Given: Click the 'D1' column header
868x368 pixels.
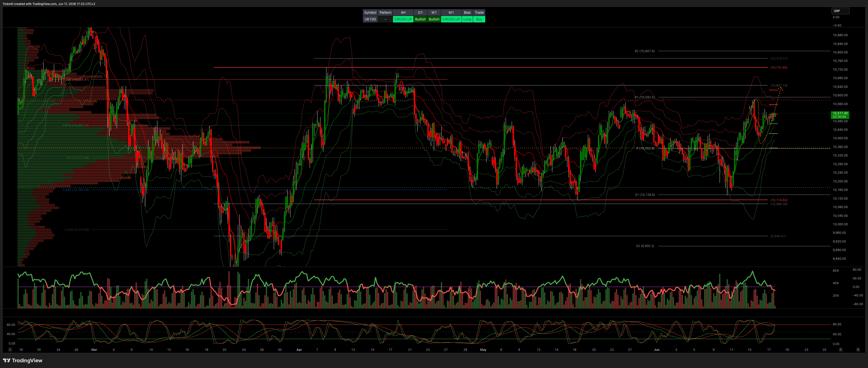Looking at the screenshot, I should point(420,12).
